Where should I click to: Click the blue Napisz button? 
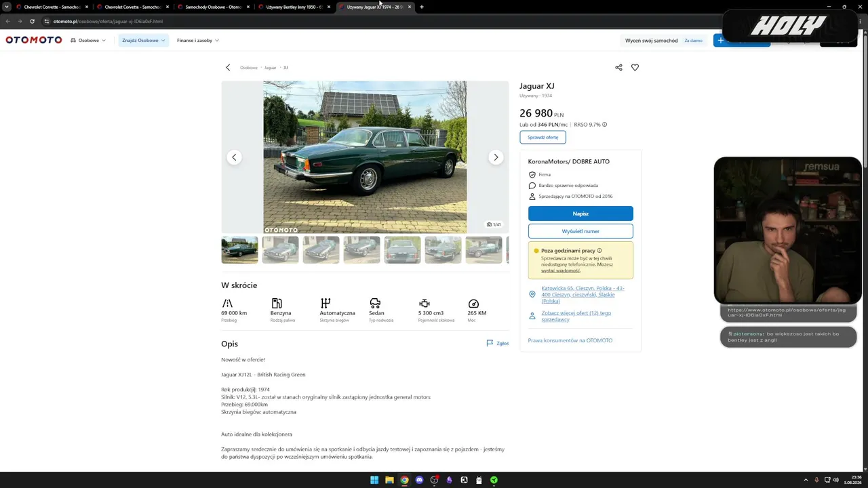point(580,213)
